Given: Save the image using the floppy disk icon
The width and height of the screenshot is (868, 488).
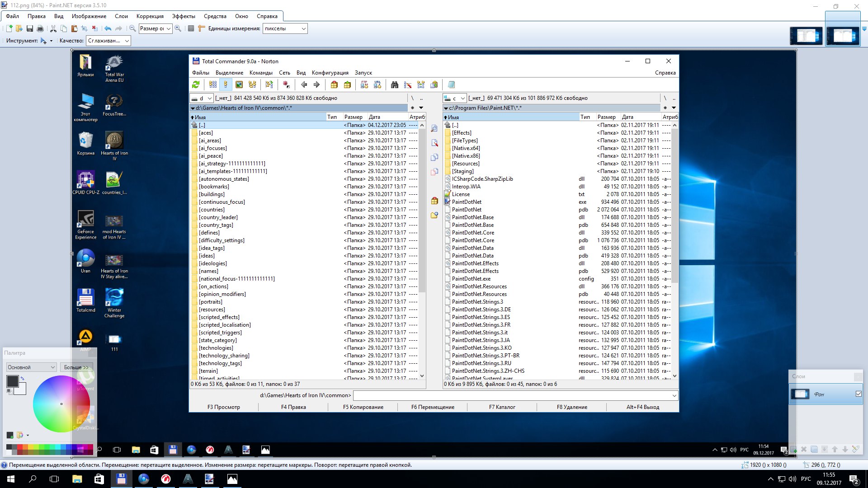Looking at the screenshot, I should coord(30,28).
